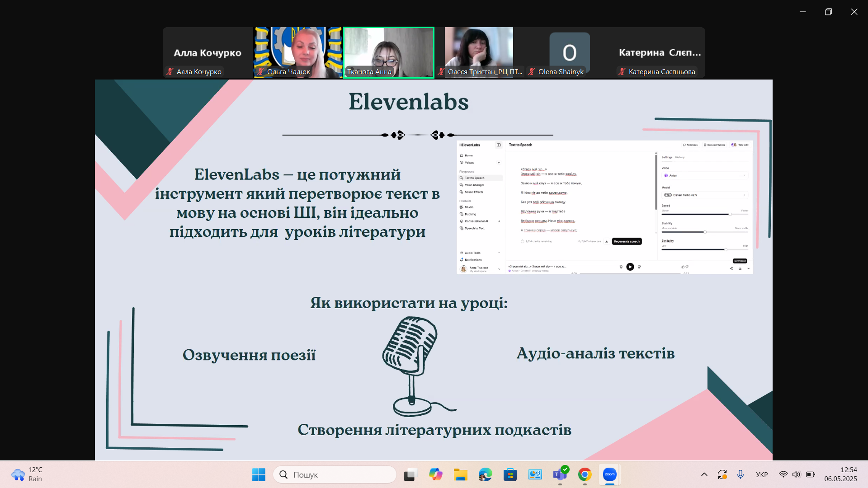Open the weather widget showing 12°C Rain
This screenshot has width=868, height=488.
pos(27,474)
